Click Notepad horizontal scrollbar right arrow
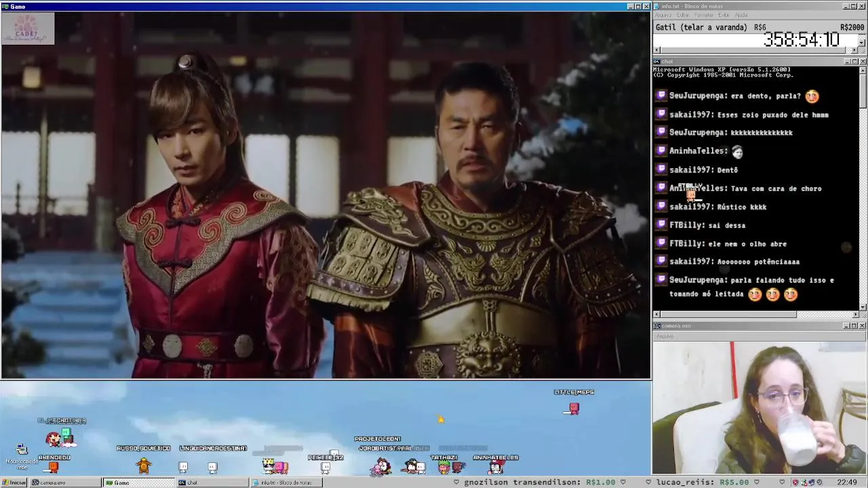 pyautogui.click(x=855, y=51)
